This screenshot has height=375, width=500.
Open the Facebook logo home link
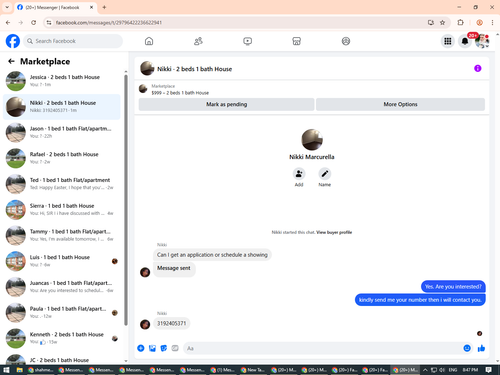pyautogui.click(x=13, y=41)
